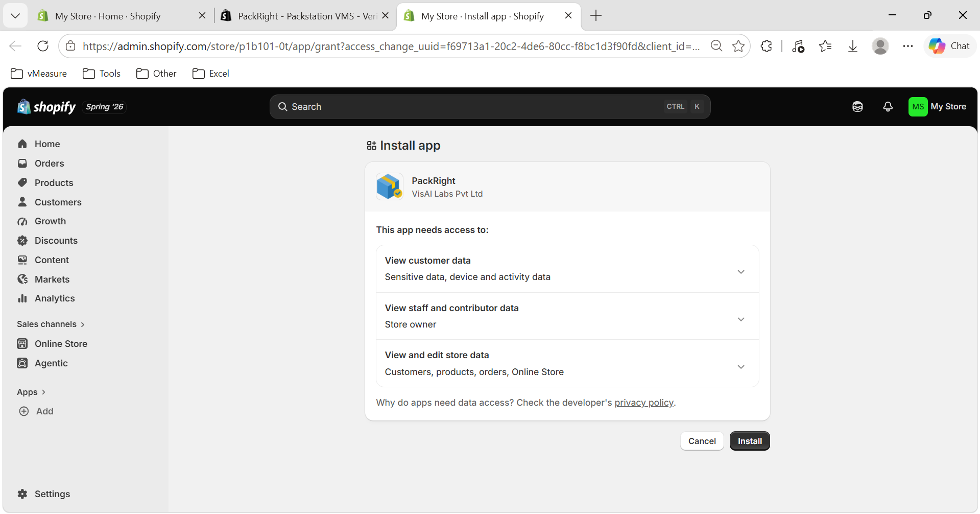Open the tab list dropdown arrow

(x=15, y=16)
